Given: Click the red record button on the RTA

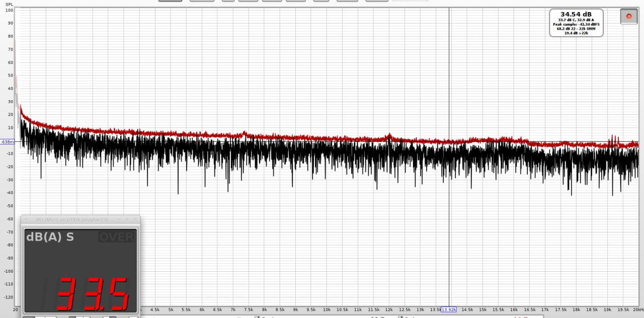Looking at the screenshot, I should [628, 16].
